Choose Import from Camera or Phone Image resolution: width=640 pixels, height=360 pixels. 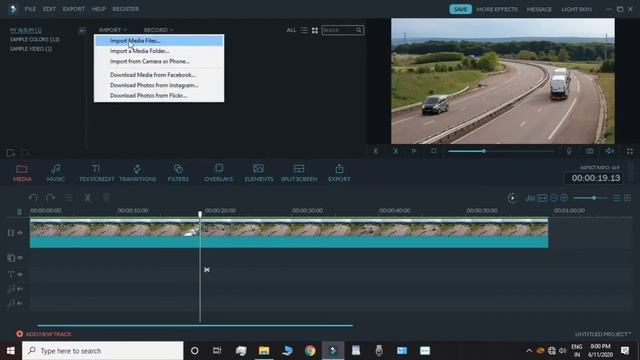tap(159, 61)
